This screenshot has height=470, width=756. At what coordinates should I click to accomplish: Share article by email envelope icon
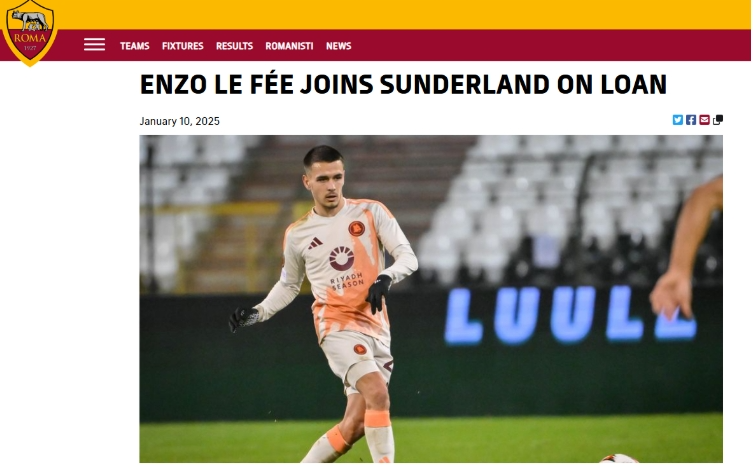[x=704, y=120]
